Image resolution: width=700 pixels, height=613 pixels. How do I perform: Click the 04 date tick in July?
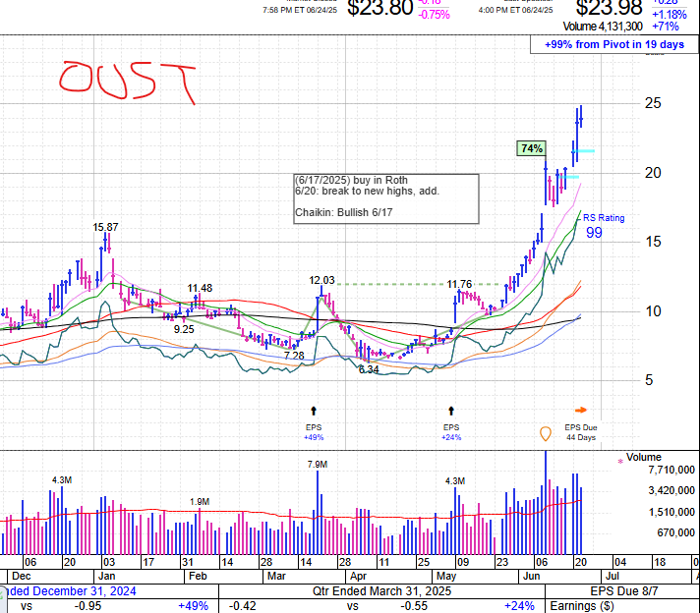[x=620, y=562]
